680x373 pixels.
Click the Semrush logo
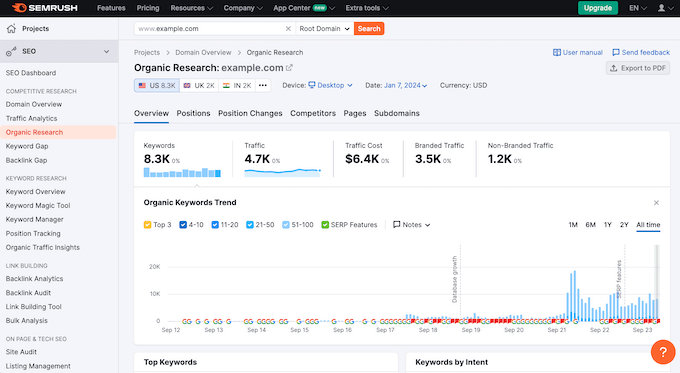(45, 8)
